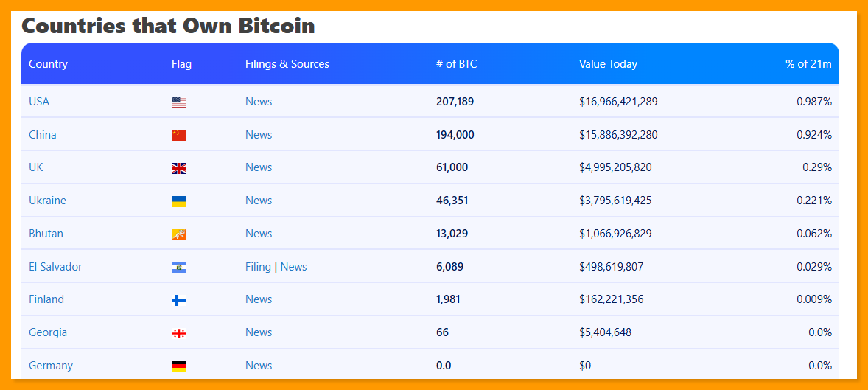Click the $16,966,421,289 value cell
The image size is (868, 390).
click(618, 102)
